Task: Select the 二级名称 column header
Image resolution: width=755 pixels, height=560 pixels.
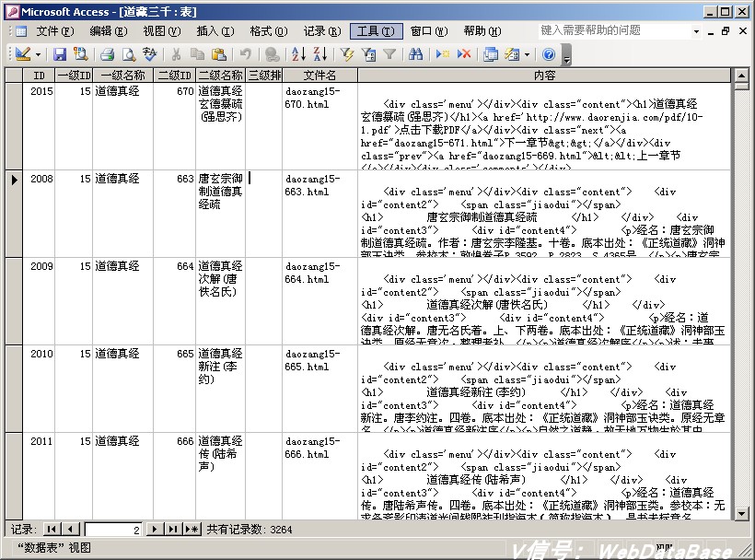Action: [x=221, y=76]
